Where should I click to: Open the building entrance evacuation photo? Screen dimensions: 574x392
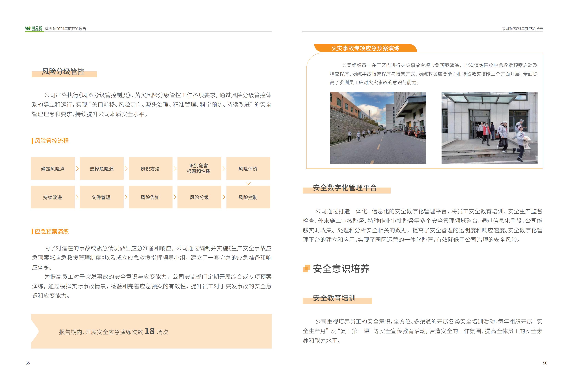click(489, 128)
